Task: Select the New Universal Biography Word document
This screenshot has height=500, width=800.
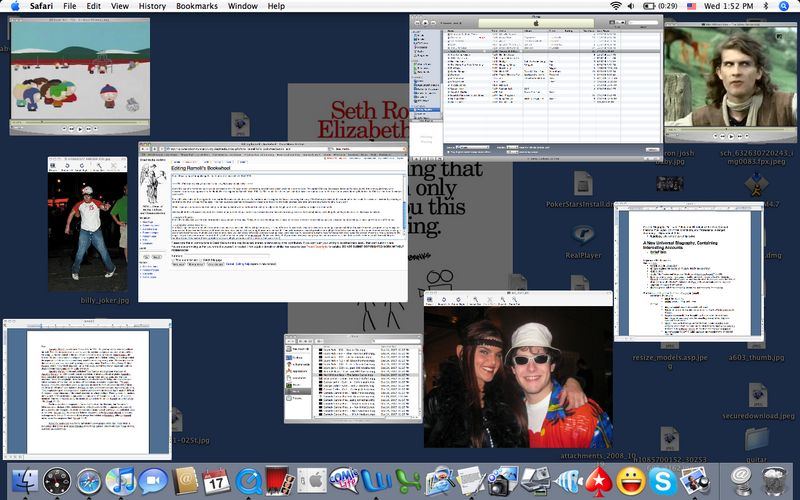Action: coord(689,272)
